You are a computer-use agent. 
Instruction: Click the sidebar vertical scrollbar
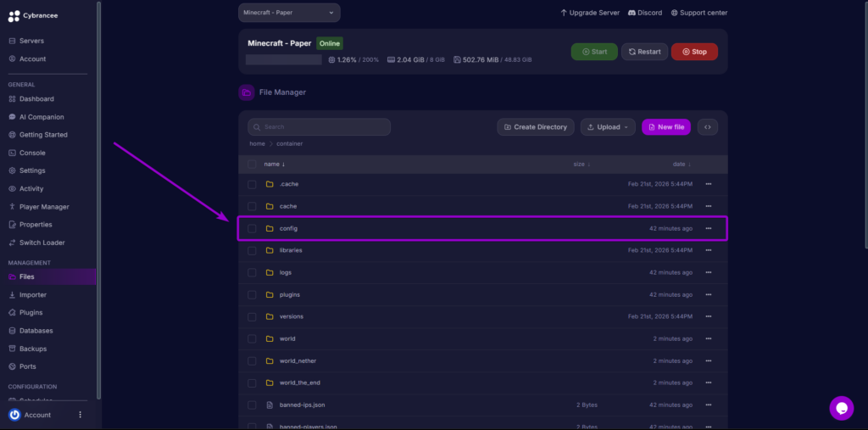99,199
